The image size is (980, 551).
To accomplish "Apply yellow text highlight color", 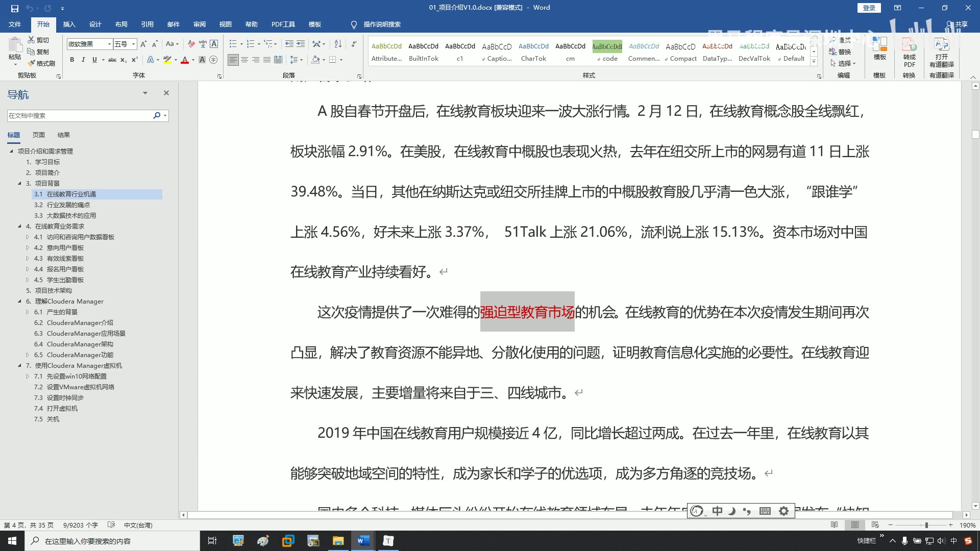I will tap(167, 60).
